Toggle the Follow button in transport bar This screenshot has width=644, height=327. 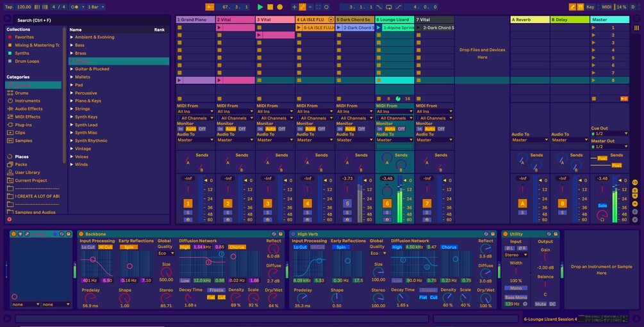210,7
